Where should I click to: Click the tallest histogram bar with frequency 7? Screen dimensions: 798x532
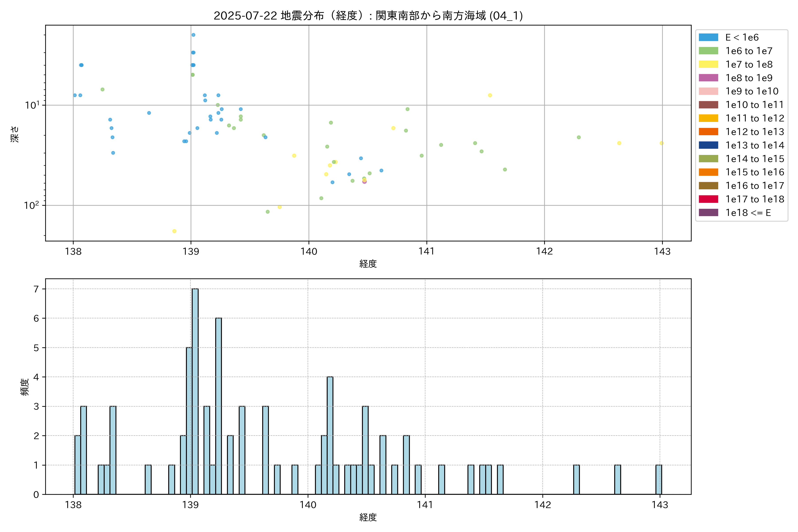point(195,390)
